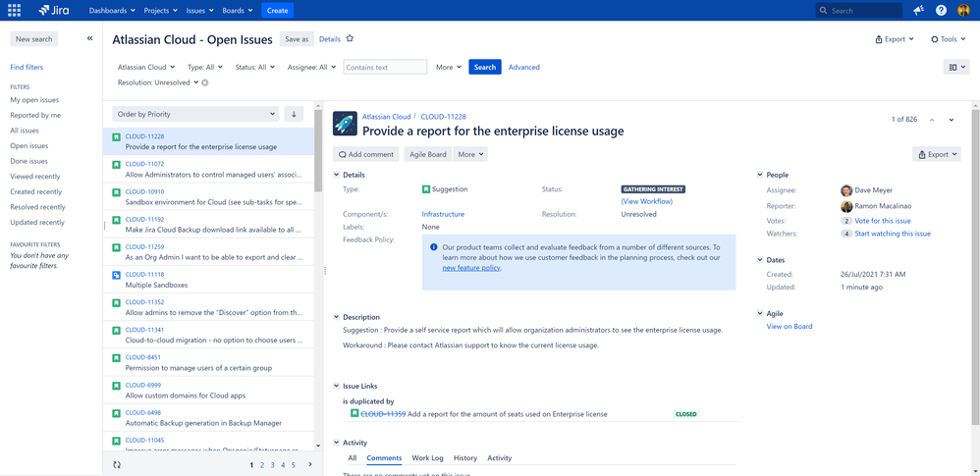The height and width of the screenshot is (476, 980).
Task: Click New search button
Action: [33, 38]
